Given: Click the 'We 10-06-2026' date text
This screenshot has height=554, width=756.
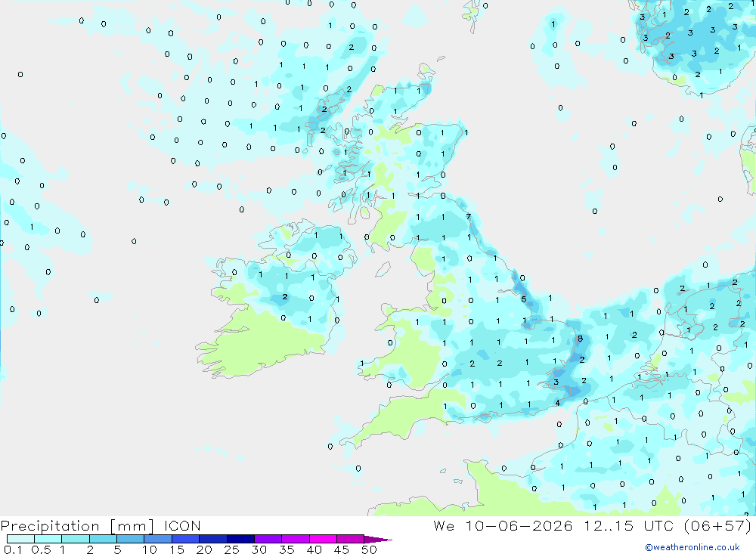Looking at the screenshot, I should click(x=503, y=526).
